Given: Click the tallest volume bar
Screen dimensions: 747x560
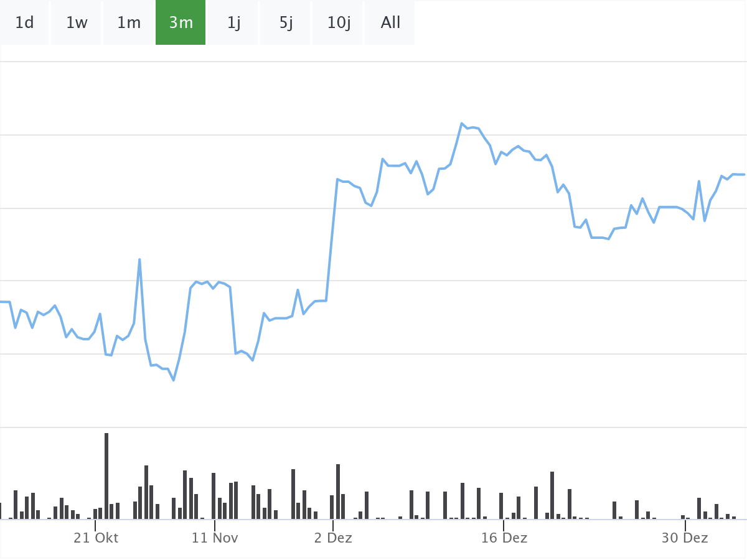Looking at the screenshot, I should click(106, 476).
